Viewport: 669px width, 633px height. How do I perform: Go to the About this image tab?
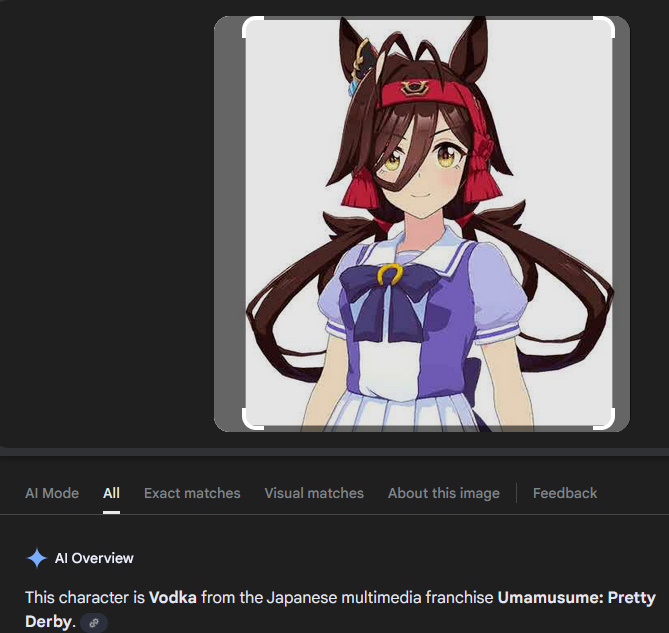(444, 493)
